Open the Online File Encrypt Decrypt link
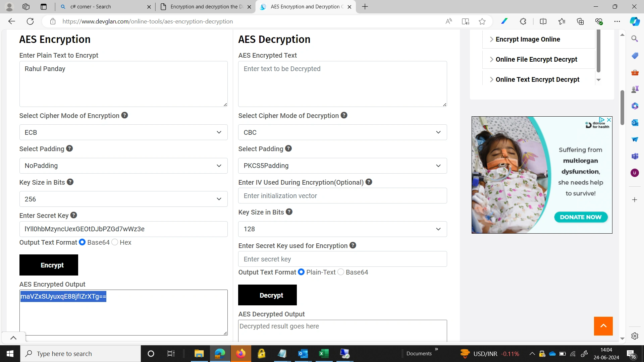644x362 pixels. (536, 59)
